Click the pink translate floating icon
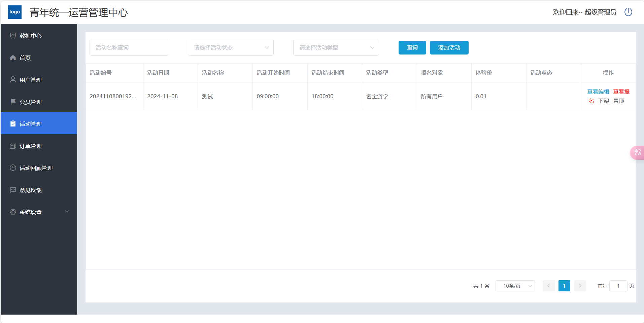Screen dimensions: 644x323 pyautogui.click(x=637, y=153)
